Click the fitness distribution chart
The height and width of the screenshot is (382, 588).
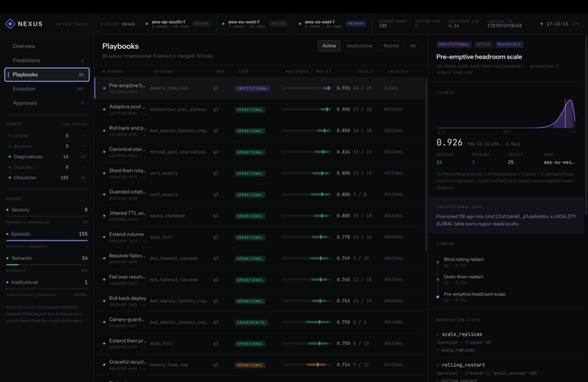coord(506,114)
